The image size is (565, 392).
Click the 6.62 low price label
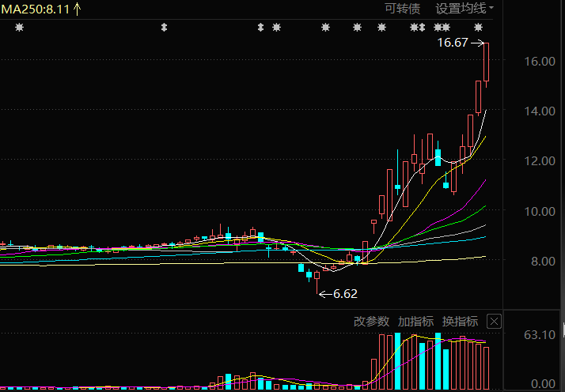[345, 294]
